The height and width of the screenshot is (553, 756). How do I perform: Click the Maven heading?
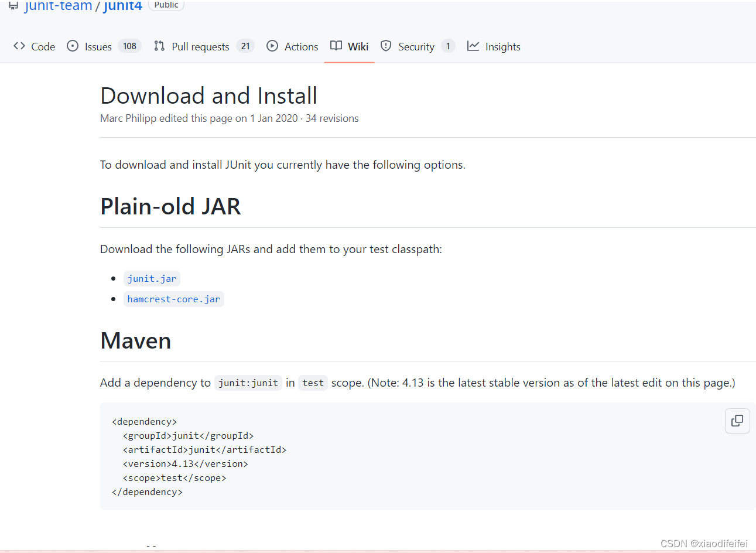pos(136,340)
